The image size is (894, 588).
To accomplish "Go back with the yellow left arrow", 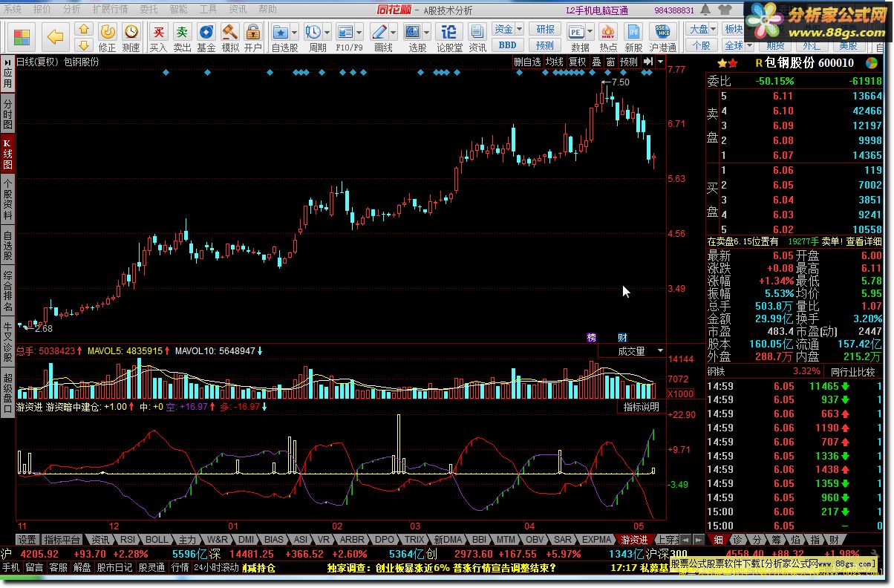I will pyautogui.click(x=55, y=37).
